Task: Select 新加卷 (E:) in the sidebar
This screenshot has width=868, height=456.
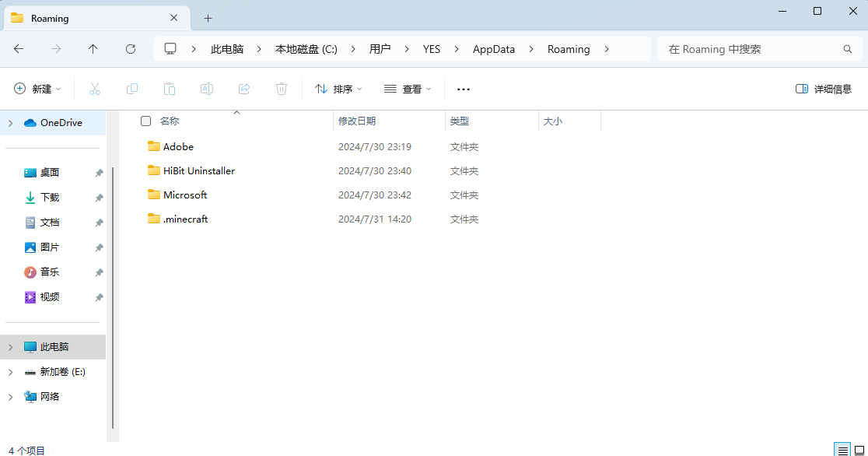Action: pyautogui.click(x=62, y=372)
